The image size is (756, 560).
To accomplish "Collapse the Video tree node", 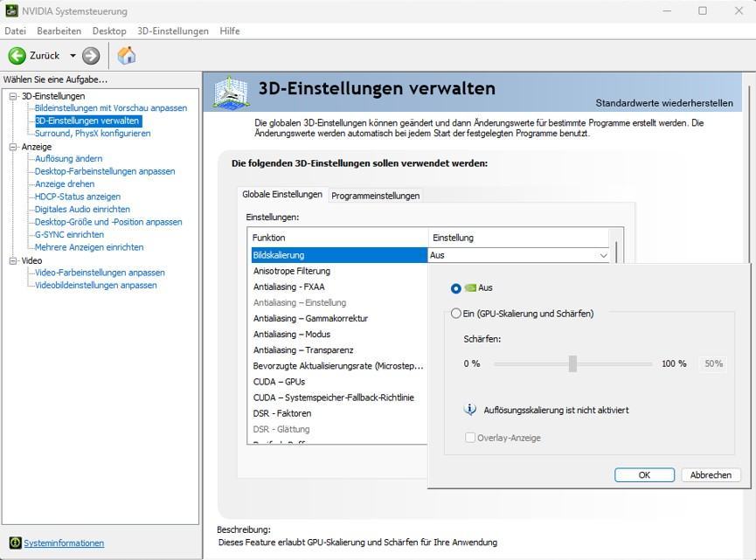I will point(13,260).
